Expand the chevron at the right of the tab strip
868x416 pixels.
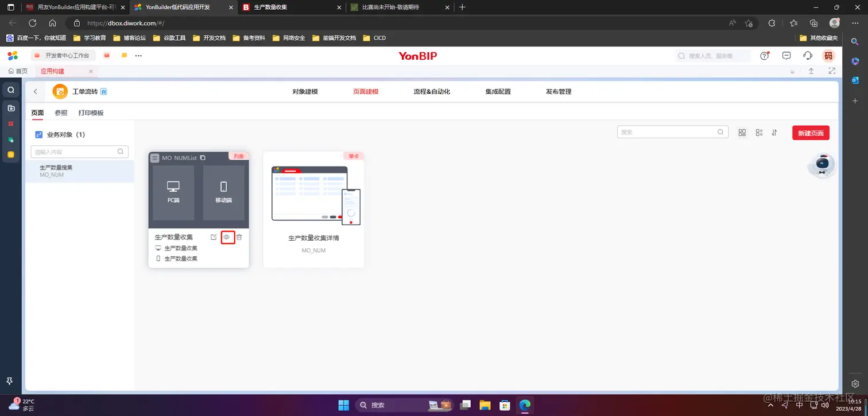coord(792,71)
